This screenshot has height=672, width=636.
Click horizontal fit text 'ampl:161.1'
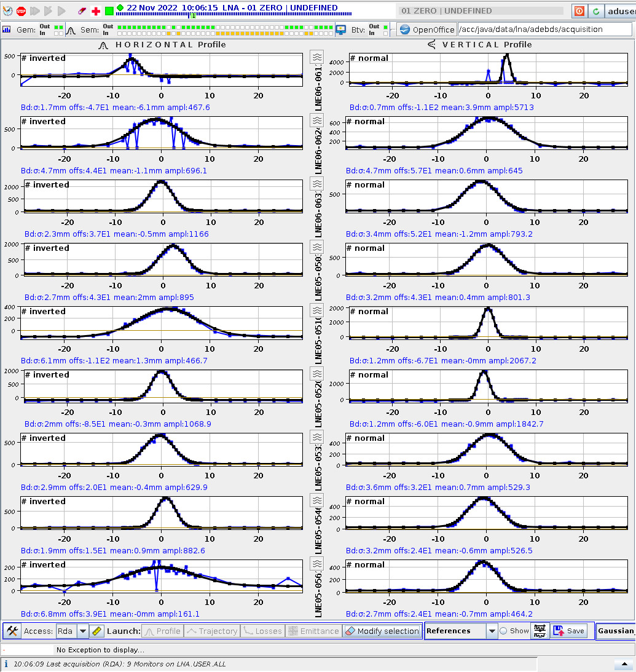pyautogui.click(x=178, y=614)
